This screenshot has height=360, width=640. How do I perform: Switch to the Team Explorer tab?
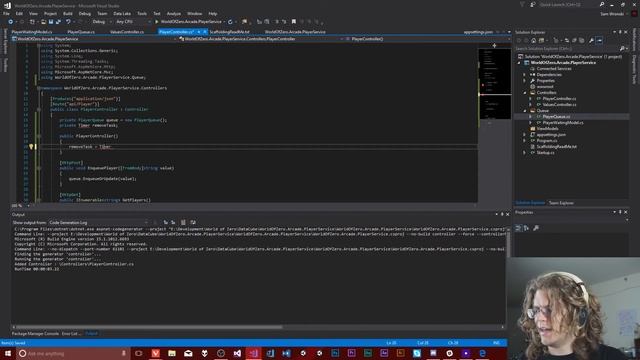pyautogui.click(x=561, y=203)
